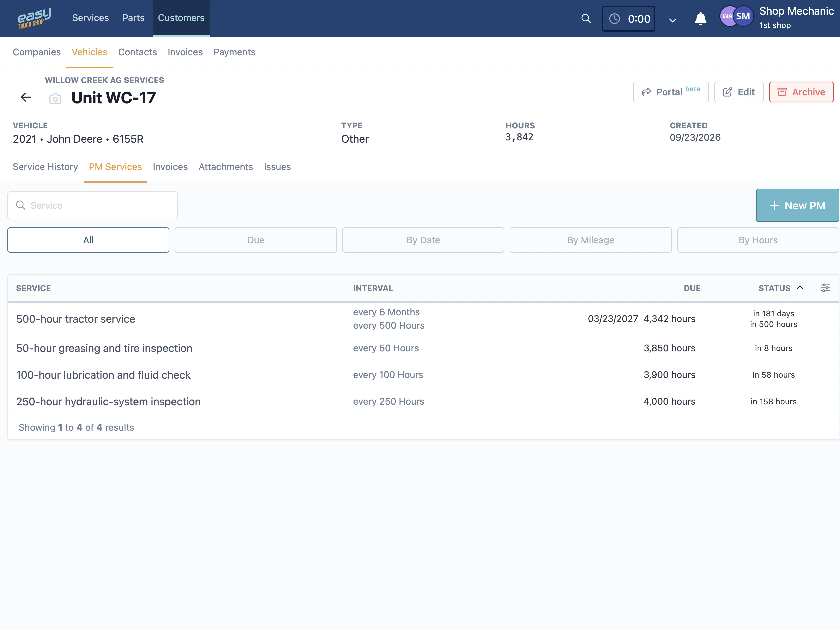Open the Services top menu
The width and height of the screenshot is (840, 630).
90,18
